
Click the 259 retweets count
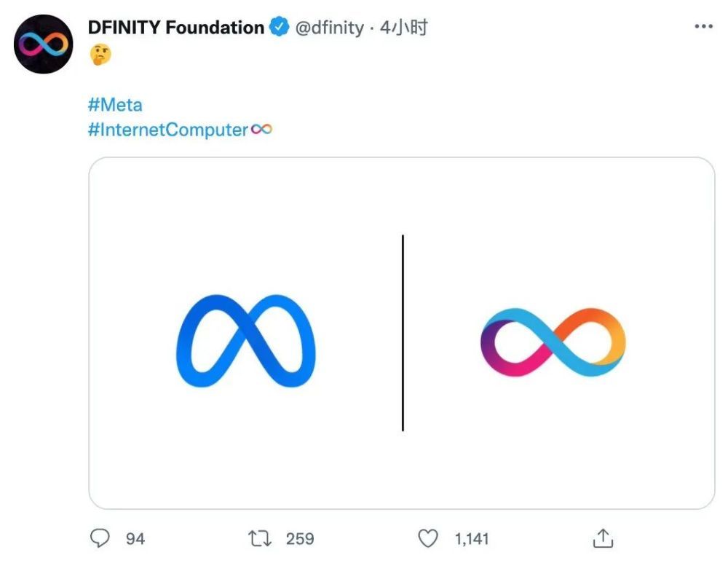[300, 539]
